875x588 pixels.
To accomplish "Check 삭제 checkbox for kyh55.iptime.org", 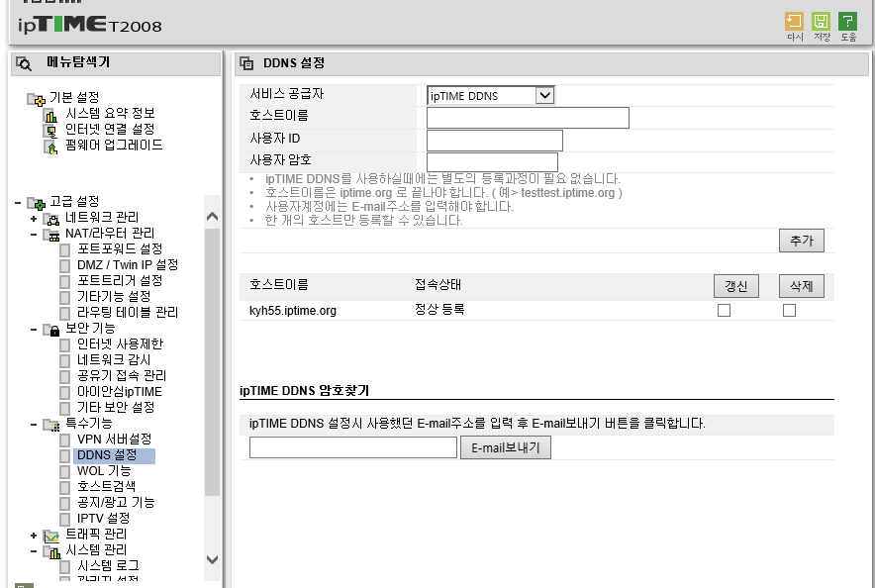I will pyautogui.click(x=789, y=310).
